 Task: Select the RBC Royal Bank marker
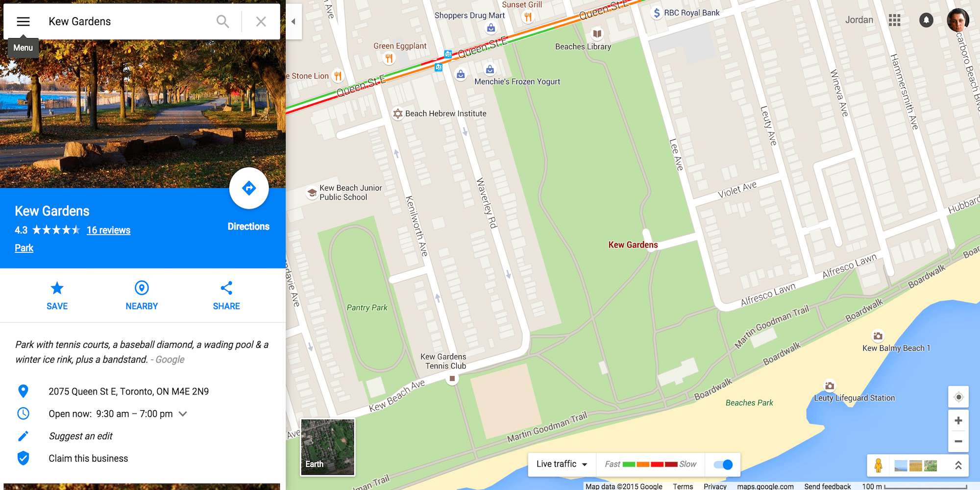pyautogui.click(x=657, y=13)
